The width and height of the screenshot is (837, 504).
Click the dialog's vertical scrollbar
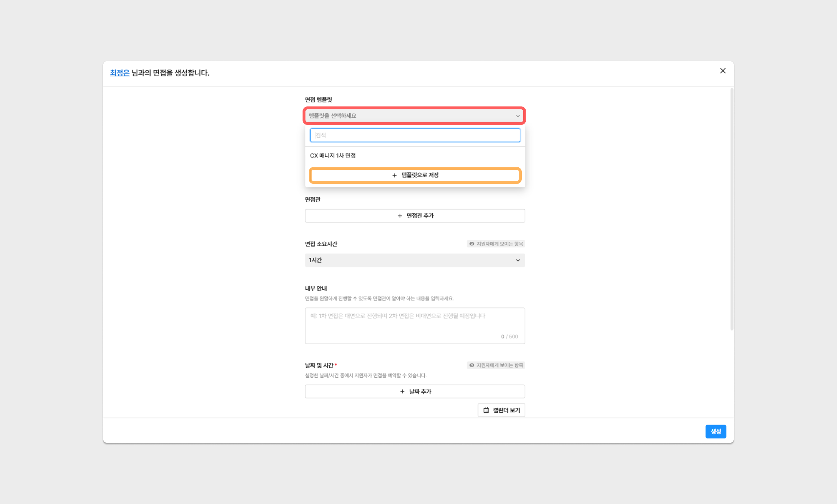click(732, 209)
